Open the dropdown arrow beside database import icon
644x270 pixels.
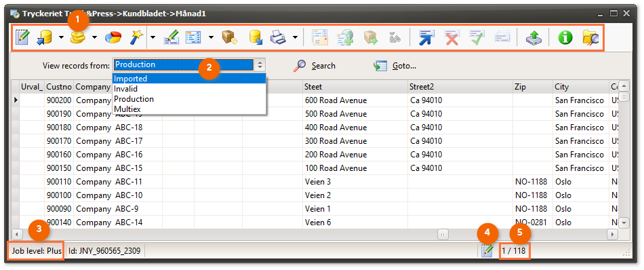pos(61,38)
